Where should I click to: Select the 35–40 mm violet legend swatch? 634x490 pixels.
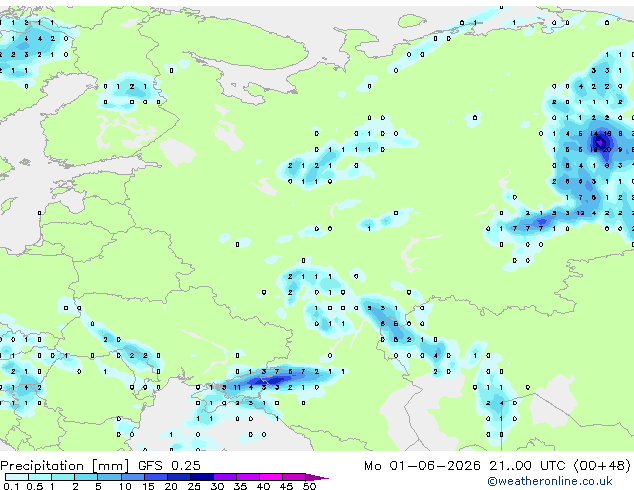click(x=247, y=477)
